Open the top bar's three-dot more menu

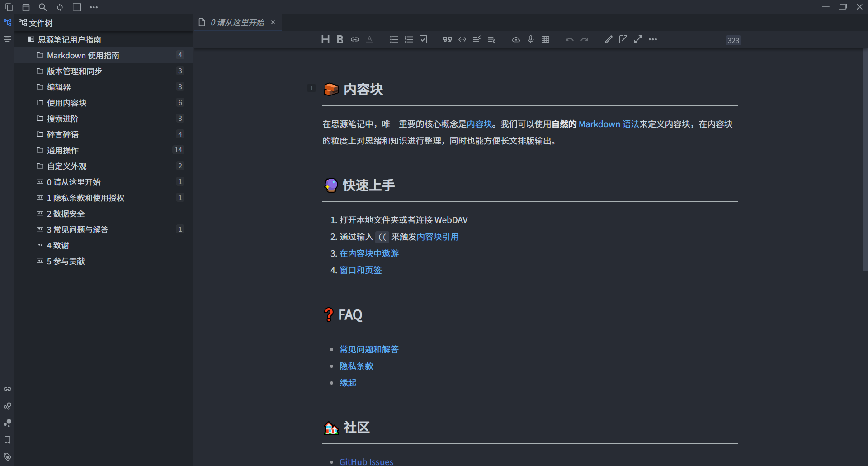[94, 7]
